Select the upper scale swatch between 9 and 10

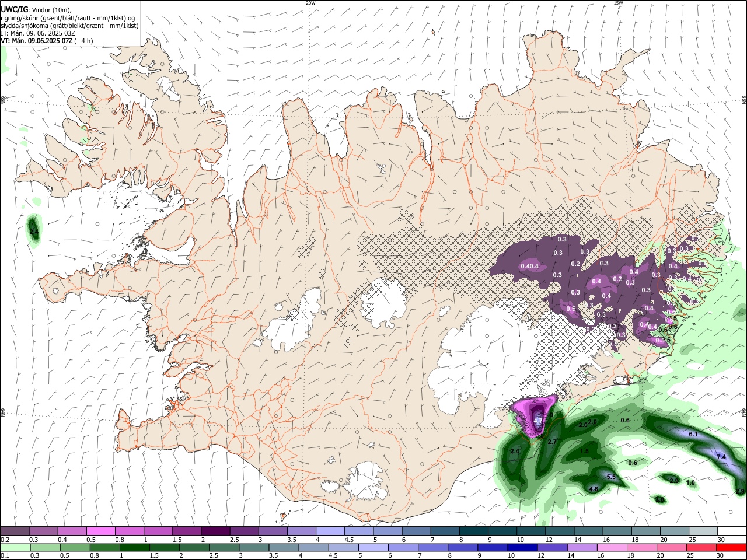coord(503,531)
